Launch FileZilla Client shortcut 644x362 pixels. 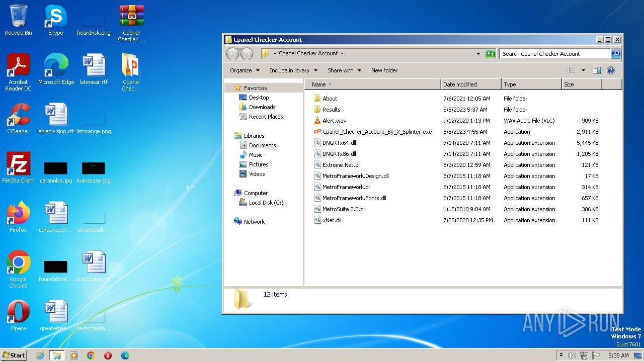18,168
